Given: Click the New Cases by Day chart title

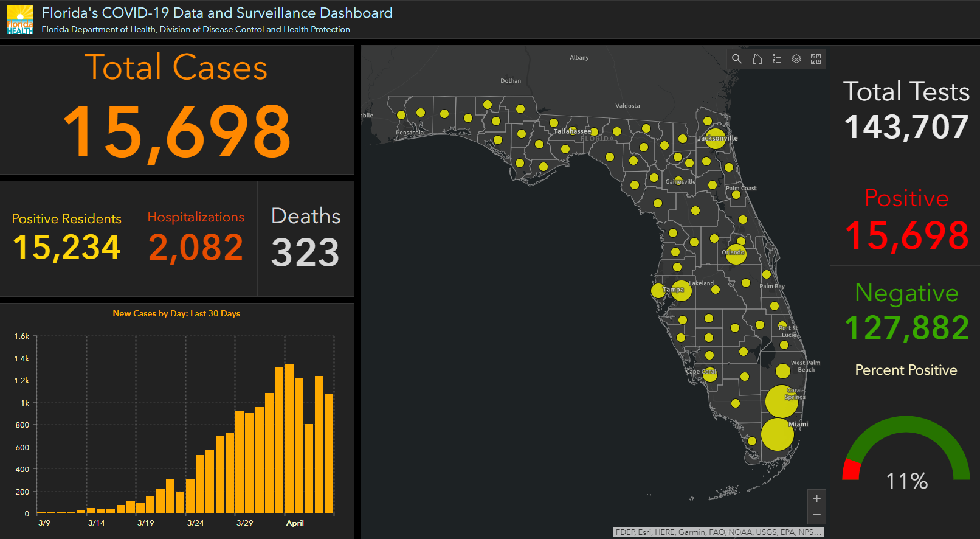Looking at the screenshot, I should 176,313.
